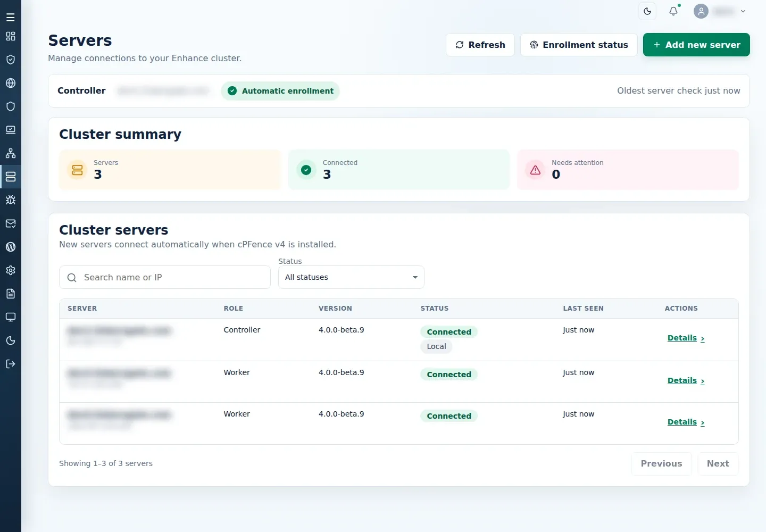Open the monitor icon in the sidebar
The image size is (766, 532).
11,317
